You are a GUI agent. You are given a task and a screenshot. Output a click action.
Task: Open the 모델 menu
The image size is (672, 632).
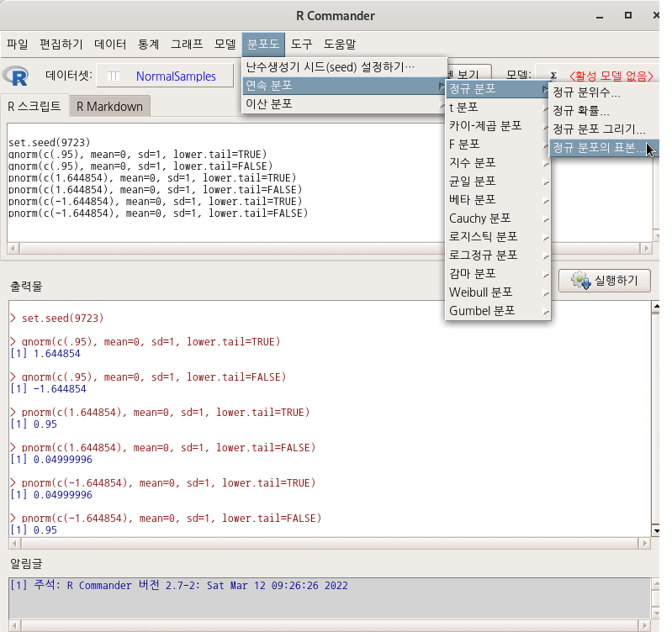[x=225, y=44]
